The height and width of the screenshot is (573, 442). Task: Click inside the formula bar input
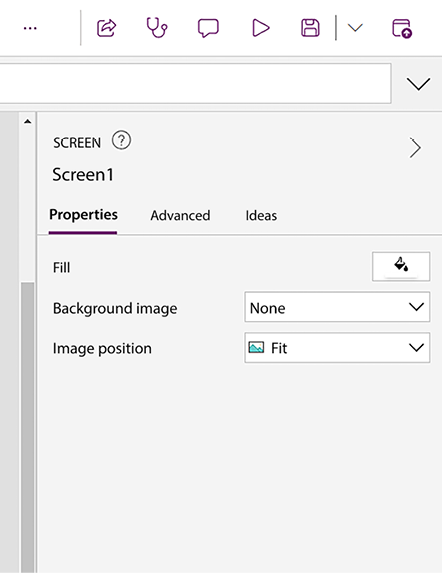point(195,83)
